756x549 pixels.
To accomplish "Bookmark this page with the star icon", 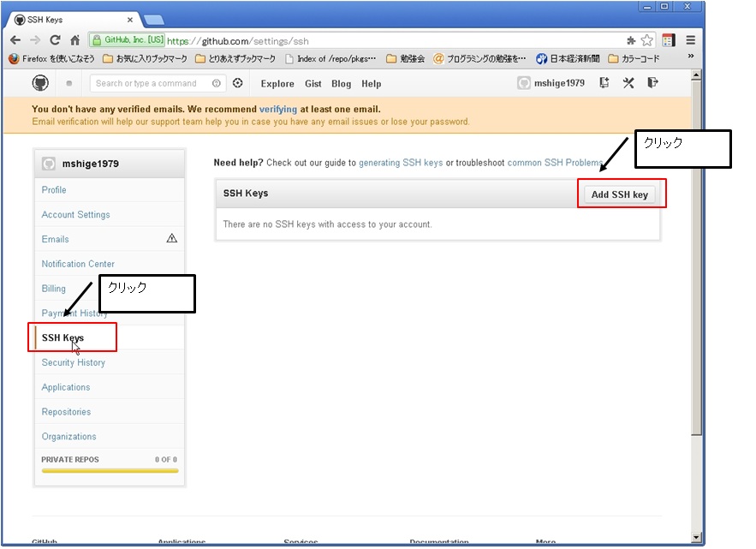I will 646,40.
